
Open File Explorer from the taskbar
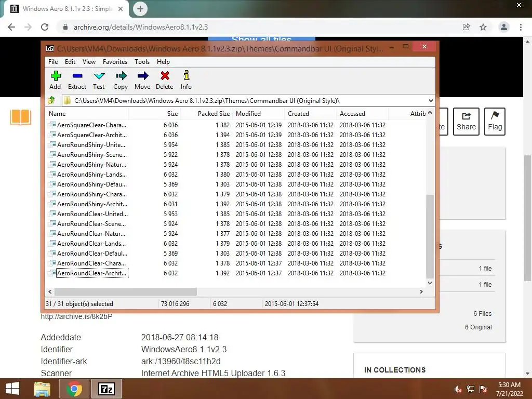(x=42, y=389)
